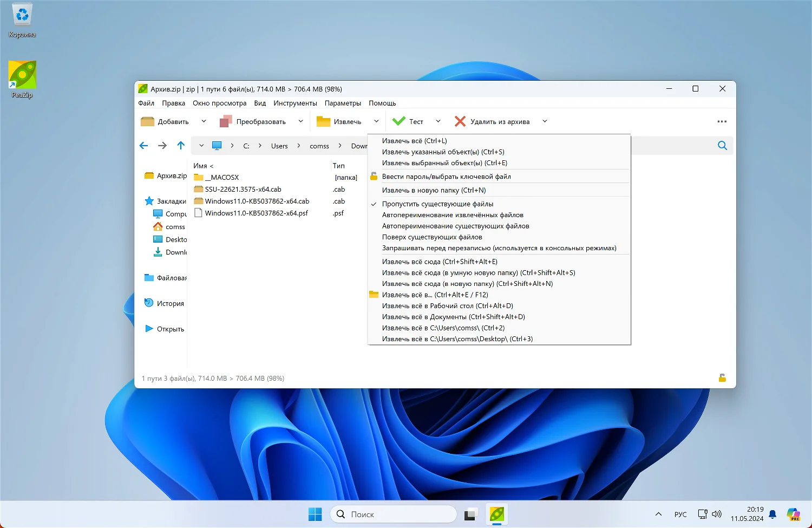Click the red Удалить из архива icon
Screen dimensions: 812x528
pos(460,121)
